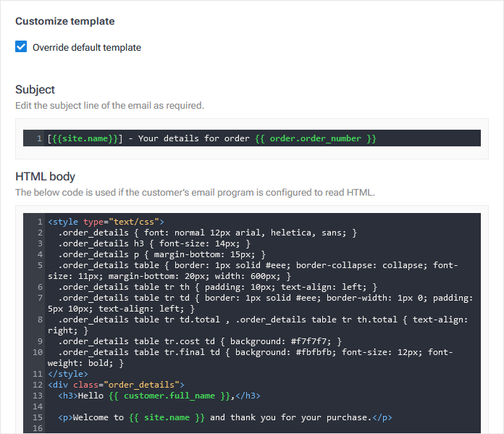Screen dimensions: 504x434
Task: Click line number 1 in Subject gutter
Action: tap(39, 138)
